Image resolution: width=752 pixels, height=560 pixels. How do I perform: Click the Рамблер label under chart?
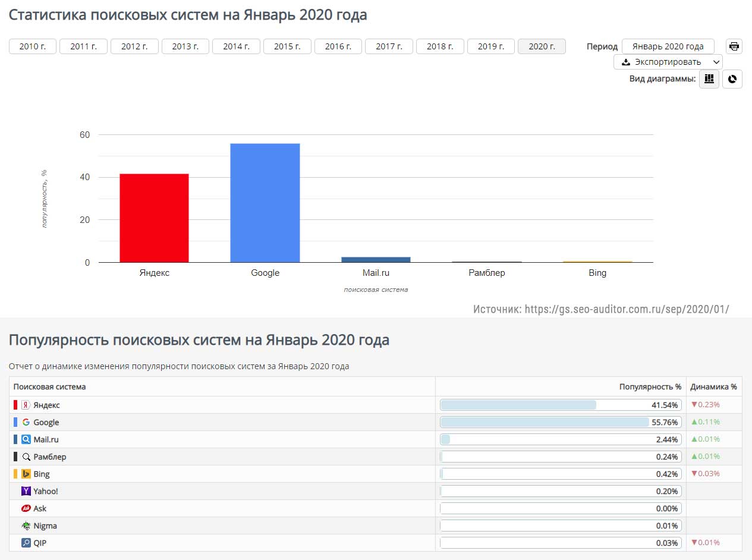pos(486,273)
